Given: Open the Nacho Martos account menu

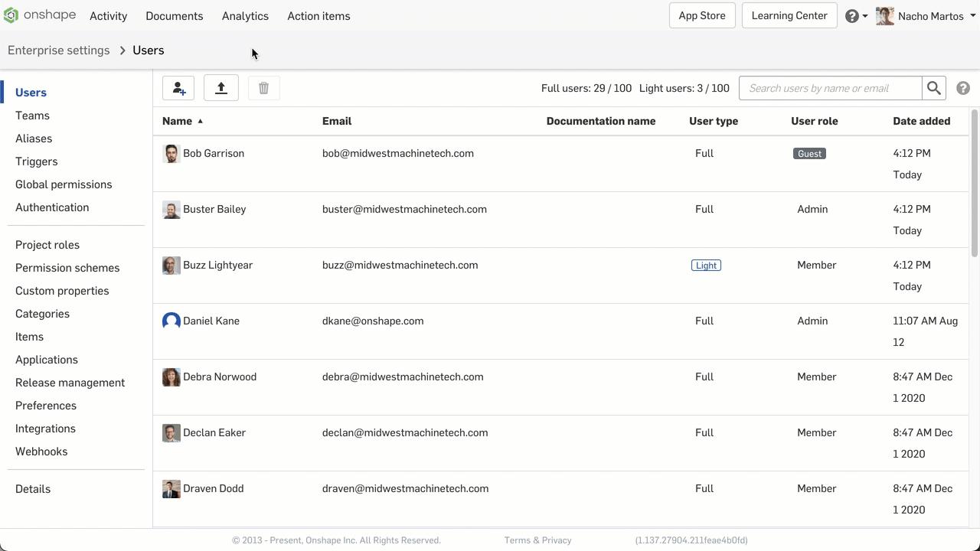Looking at the screenshot, I should (x=926, y=16).
